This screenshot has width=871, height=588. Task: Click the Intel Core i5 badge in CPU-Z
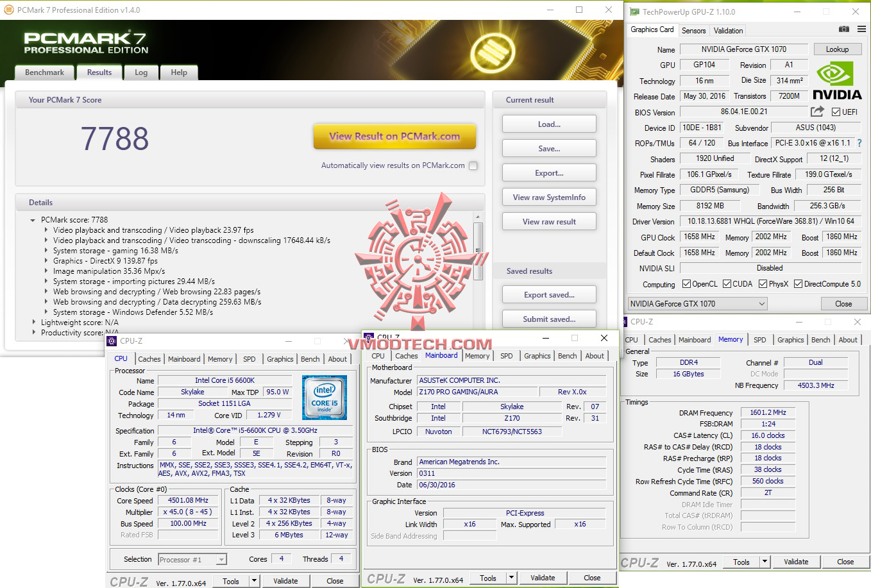pos(325,397)
